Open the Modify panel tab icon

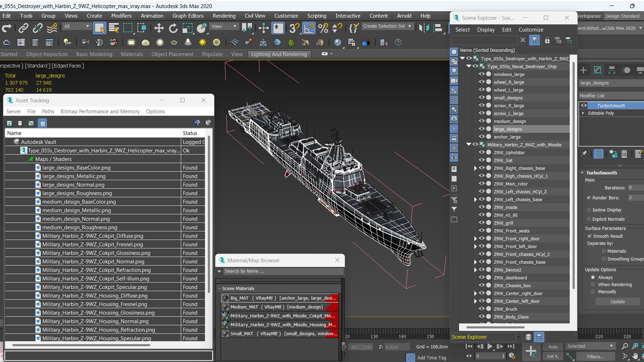pos(598,70)
